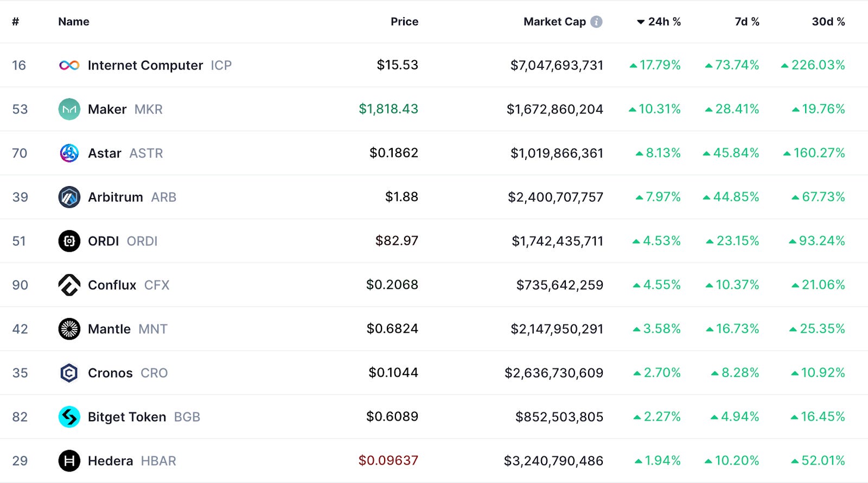Click the Cronos hexagon logo icon
Screen dimensions: 868x483
[69, 373]
